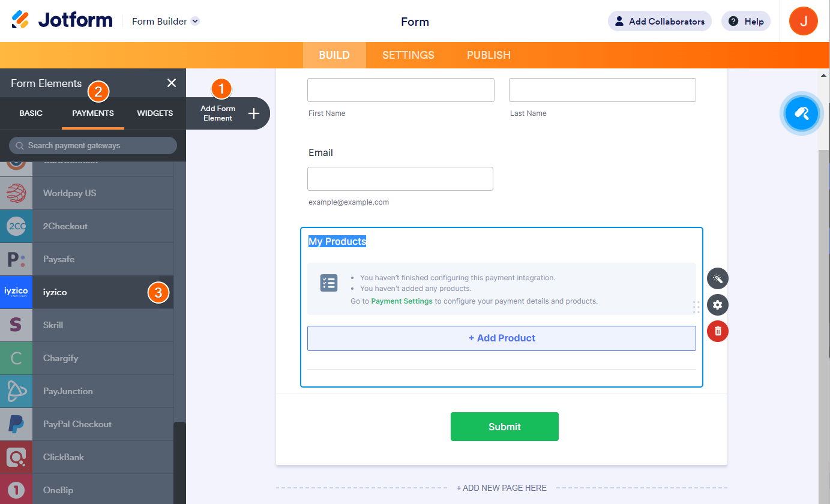Viewport: 830px width, 504px height.
Task: Select Paysafe label in list
Action: point(59,259)
